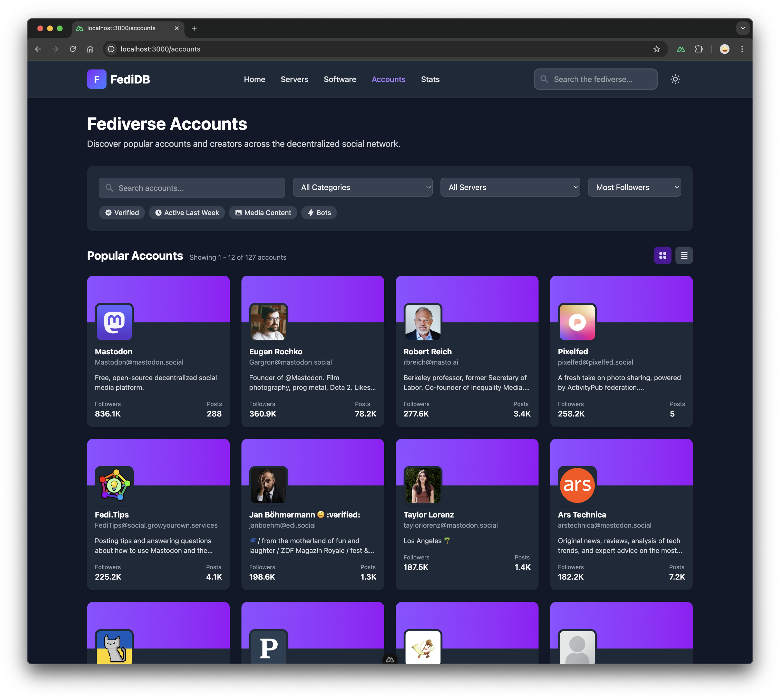Viewport: 780px width, 700px height.
Task: Open the Stats nav item
Action: click(x=430, y=79)
